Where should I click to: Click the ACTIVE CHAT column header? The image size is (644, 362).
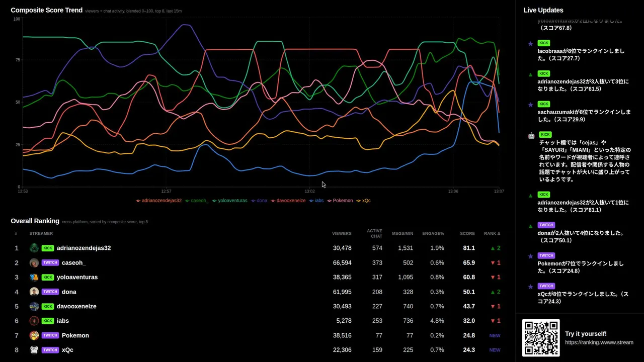375,234
